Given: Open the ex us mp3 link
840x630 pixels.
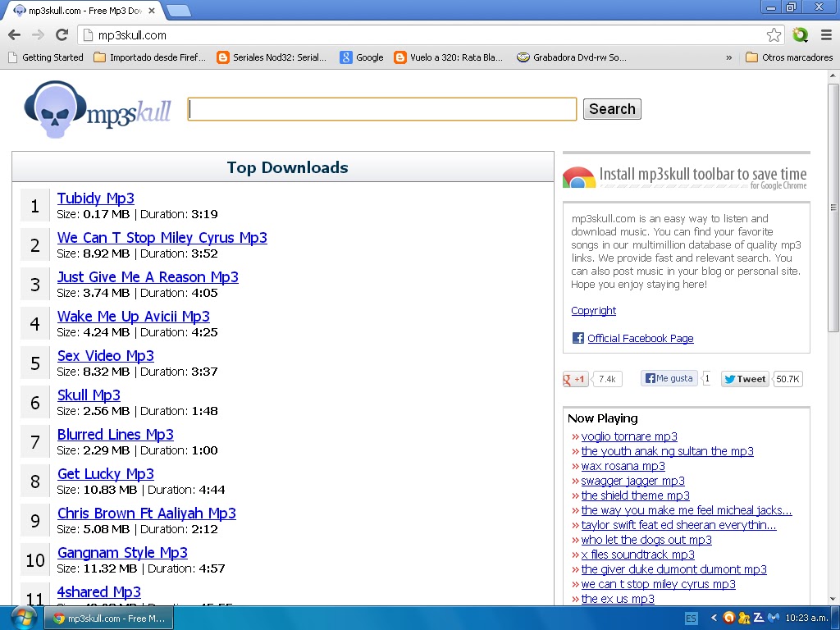Looking at the screenshot, I should (618, 599).
